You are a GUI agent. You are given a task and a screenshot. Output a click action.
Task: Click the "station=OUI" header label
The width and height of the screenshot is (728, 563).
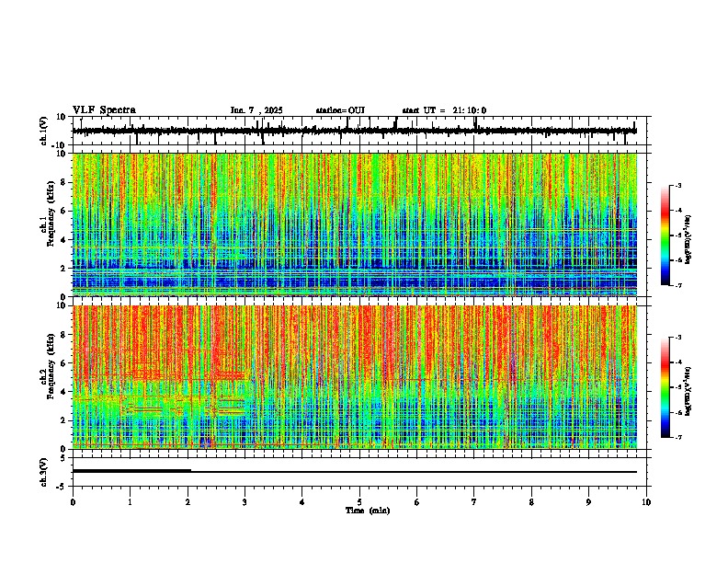(340, 110)
